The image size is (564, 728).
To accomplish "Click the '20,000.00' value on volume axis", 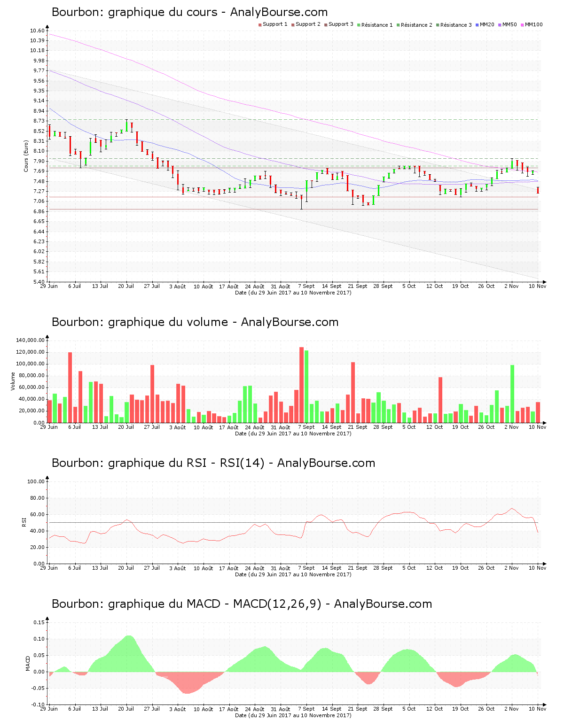I will pos(31,411).
